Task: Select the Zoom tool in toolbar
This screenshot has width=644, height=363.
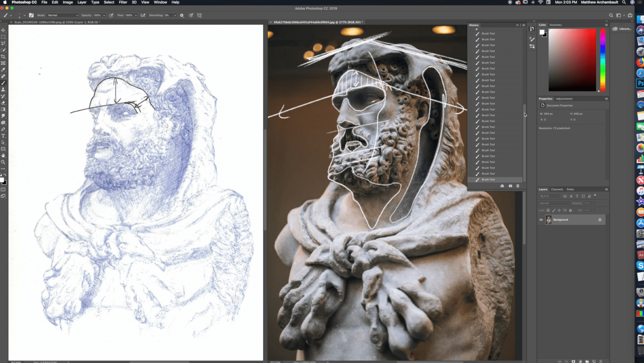Action: click(3, 162)
